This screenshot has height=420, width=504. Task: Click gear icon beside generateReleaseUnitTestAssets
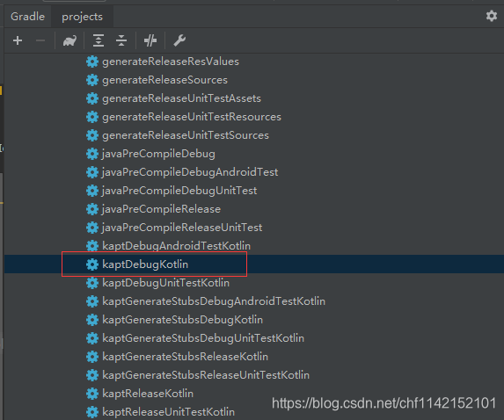point(92,98)
